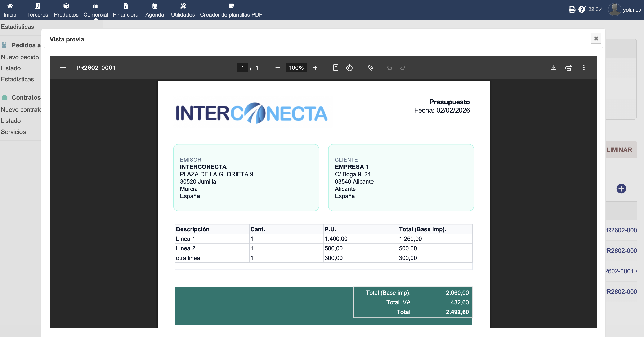644x337 pixels.
Task: Click the fit to page icon
Action: [x=335, y=67]
